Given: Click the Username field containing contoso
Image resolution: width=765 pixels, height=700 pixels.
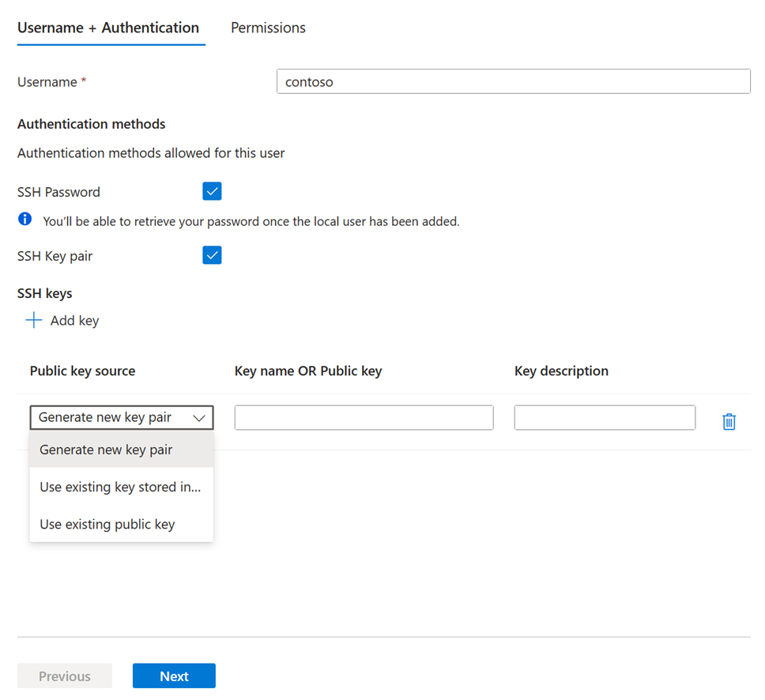Looking at the screenshot, I should (514, 81).
